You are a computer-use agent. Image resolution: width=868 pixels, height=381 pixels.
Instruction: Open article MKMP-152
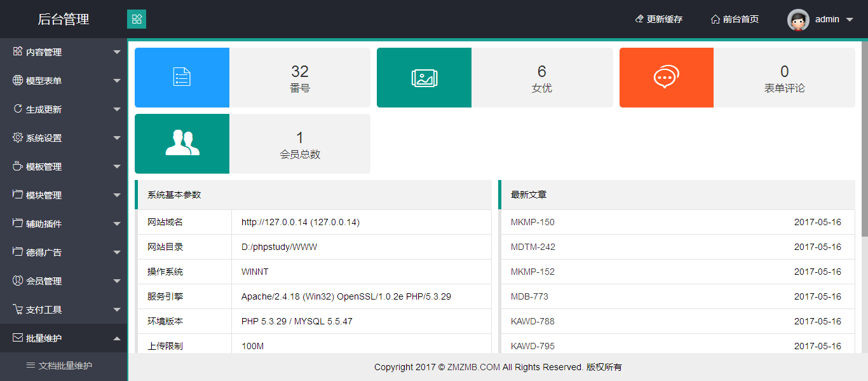532,272
